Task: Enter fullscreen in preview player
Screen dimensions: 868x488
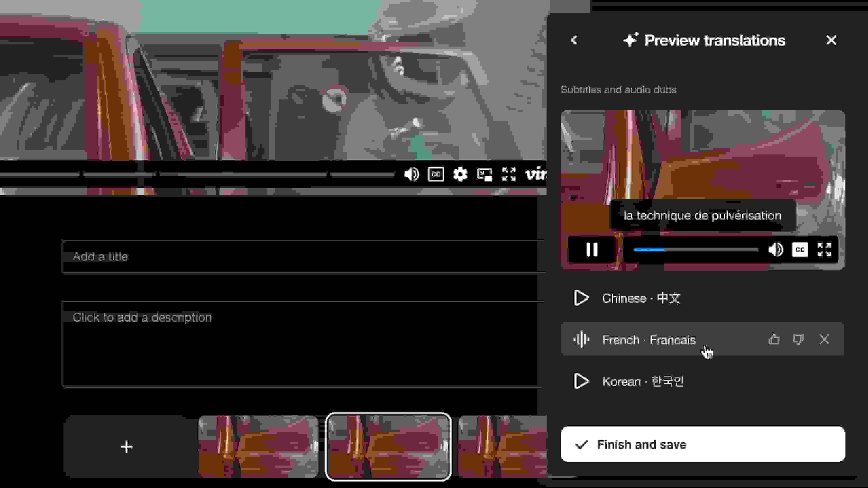Action: click(824, 250)
